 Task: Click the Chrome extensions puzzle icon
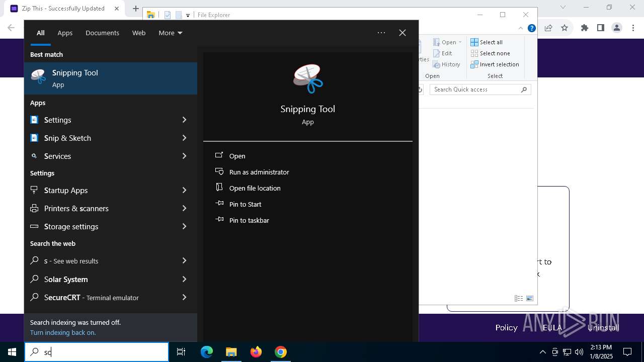[x=585, y=28]
